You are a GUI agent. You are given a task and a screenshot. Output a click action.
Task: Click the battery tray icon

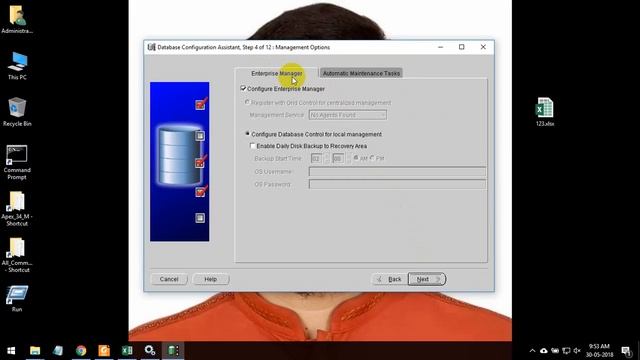(555, 351)
